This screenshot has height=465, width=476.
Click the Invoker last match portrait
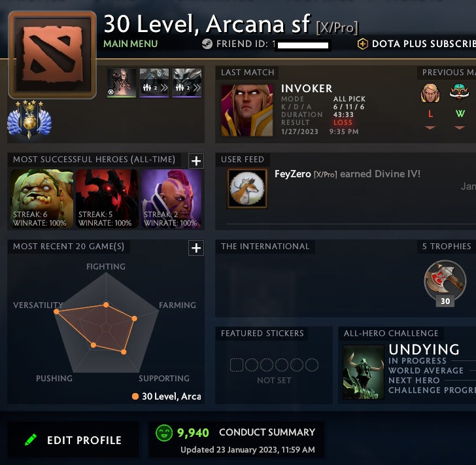tap(246, 111)
